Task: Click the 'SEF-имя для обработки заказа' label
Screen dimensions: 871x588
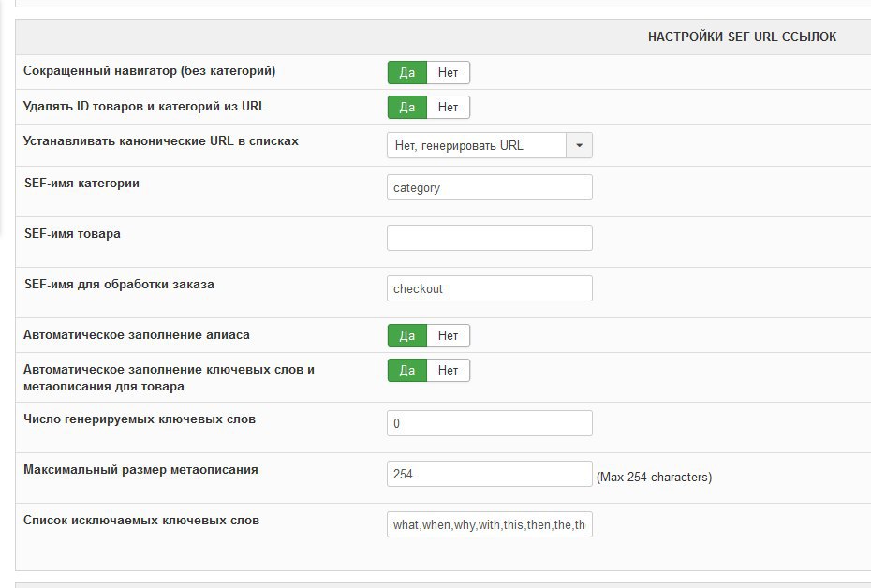Action: point(119,284)
